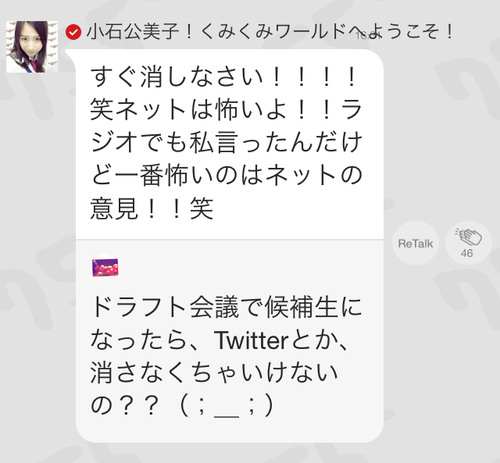Select the quoted line 消さなくちゃいけない
500x463 pixels.
[x=214, y=372]
